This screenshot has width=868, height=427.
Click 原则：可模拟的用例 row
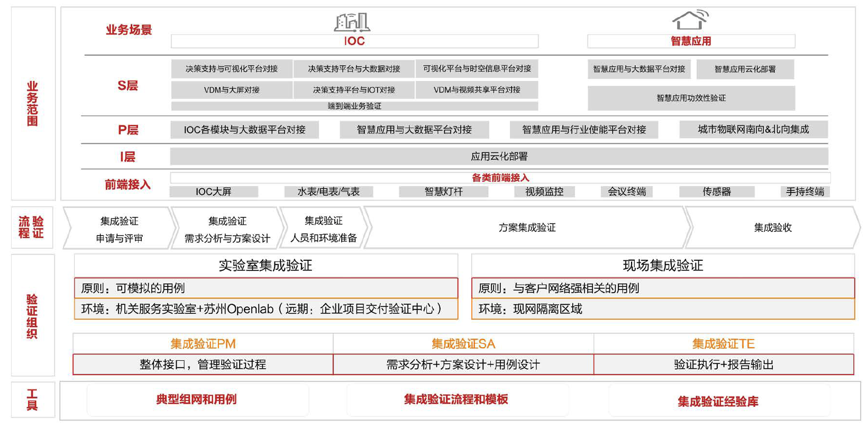pos(266,288)
